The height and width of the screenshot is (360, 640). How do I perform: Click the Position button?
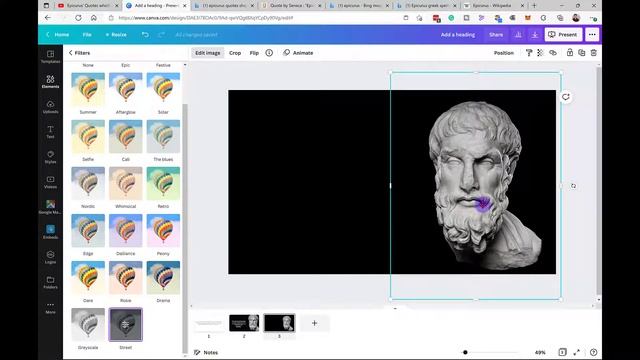point(504,53)
